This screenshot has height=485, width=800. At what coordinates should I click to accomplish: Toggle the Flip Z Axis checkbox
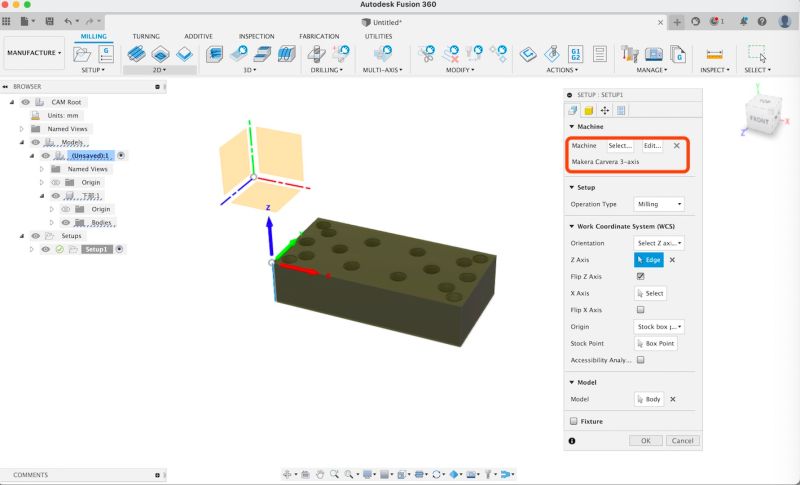(x=640, y=276)
